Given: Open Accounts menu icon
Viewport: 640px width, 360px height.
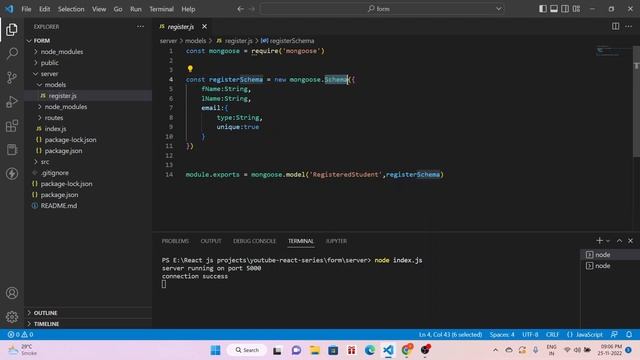Looking at the screenshot, I should click(12, 293).
